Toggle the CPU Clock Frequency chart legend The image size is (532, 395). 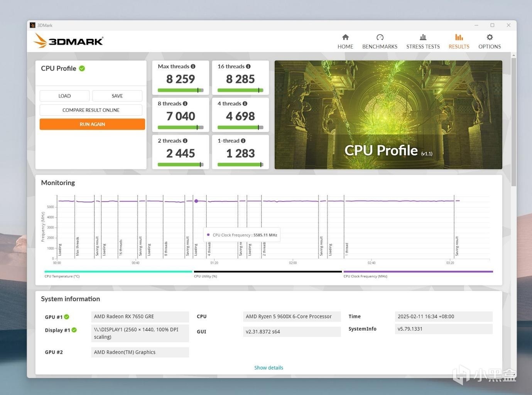click(418, 274)
